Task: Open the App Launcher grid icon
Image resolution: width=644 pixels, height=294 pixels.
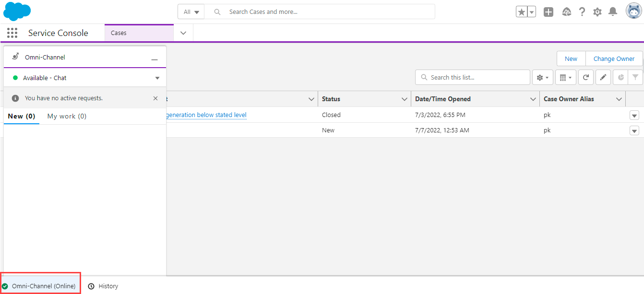Action: 12,33
